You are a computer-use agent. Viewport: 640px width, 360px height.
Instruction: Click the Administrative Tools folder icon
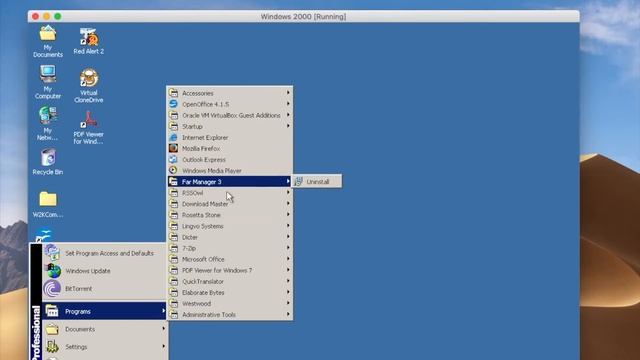coord(173,315)
